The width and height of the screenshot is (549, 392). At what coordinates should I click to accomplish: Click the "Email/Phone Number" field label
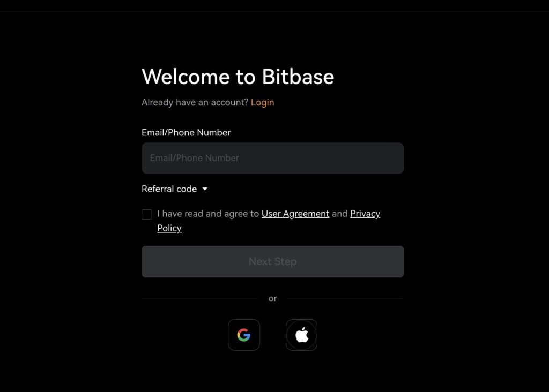[x=186, y=132]
